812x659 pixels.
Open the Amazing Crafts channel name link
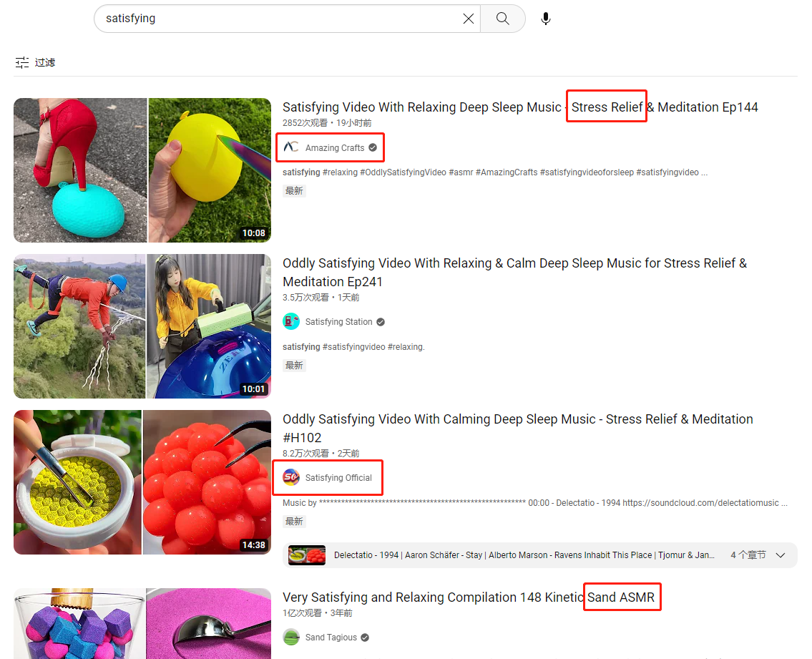click(335, 148)
